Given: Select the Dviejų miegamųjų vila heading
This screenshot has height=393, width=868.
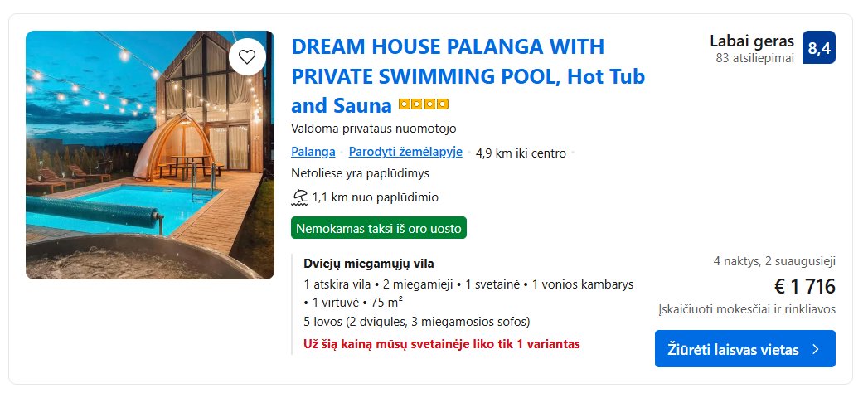Looking at the screenshot, I should pyautogui.click(x=369, y=264).
